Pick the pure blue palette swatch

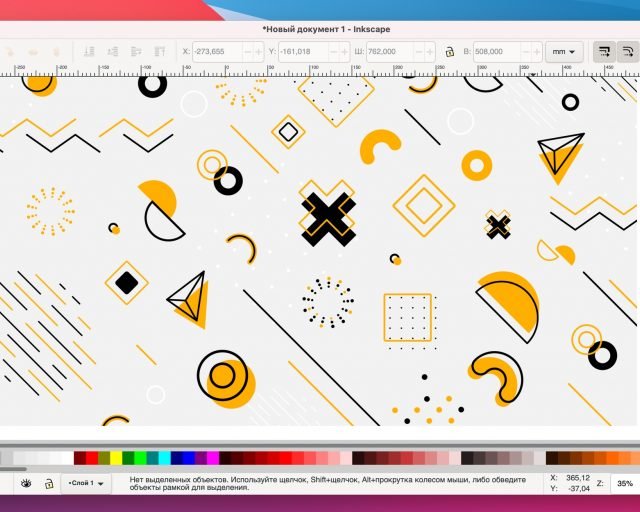(x=189, y=458)
